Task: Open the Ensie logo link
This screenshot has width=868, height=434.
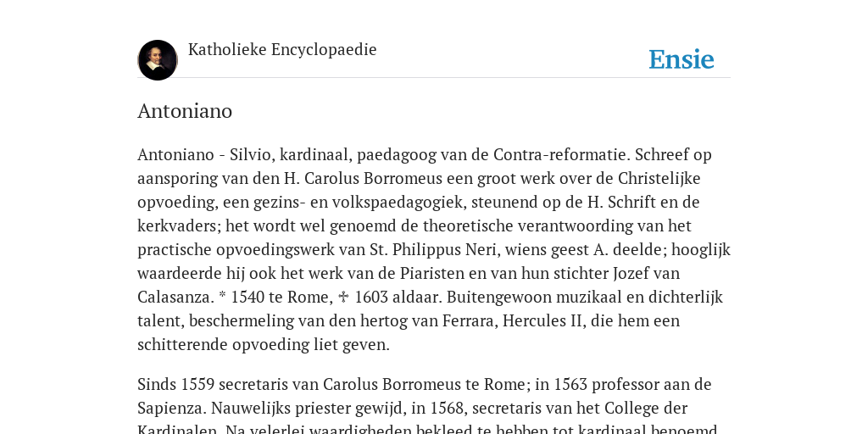Action: 682,59
